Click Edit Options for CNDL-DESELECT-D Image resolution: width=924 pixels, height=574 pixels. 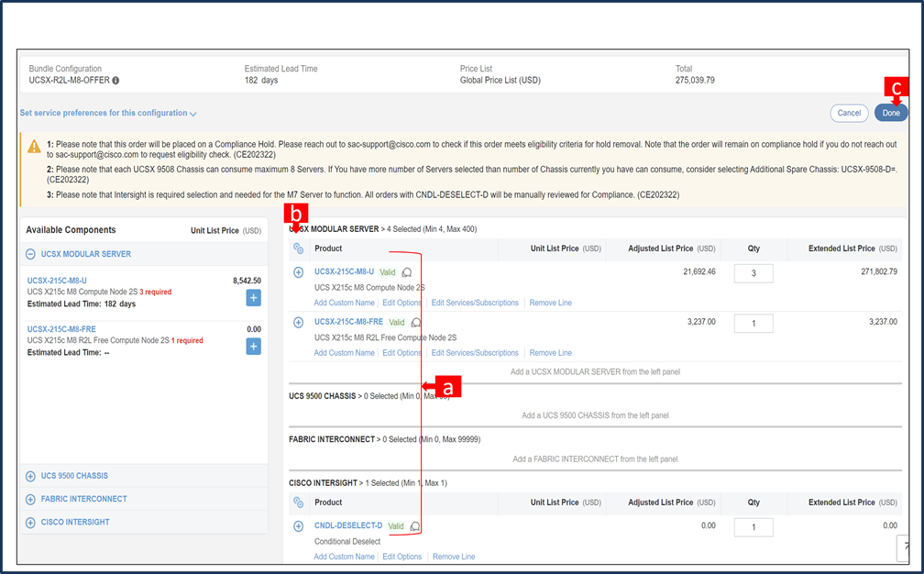(x=401, y=557)
